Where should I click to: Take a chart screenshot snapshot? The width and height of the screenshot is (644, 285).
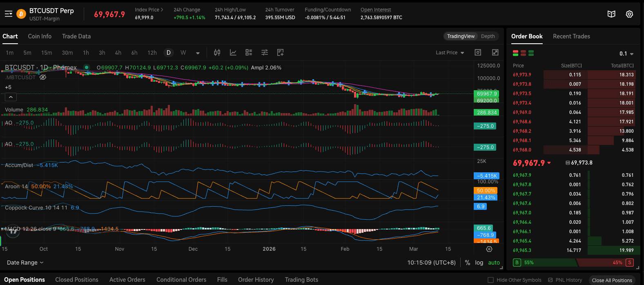(x=478, y=52)
